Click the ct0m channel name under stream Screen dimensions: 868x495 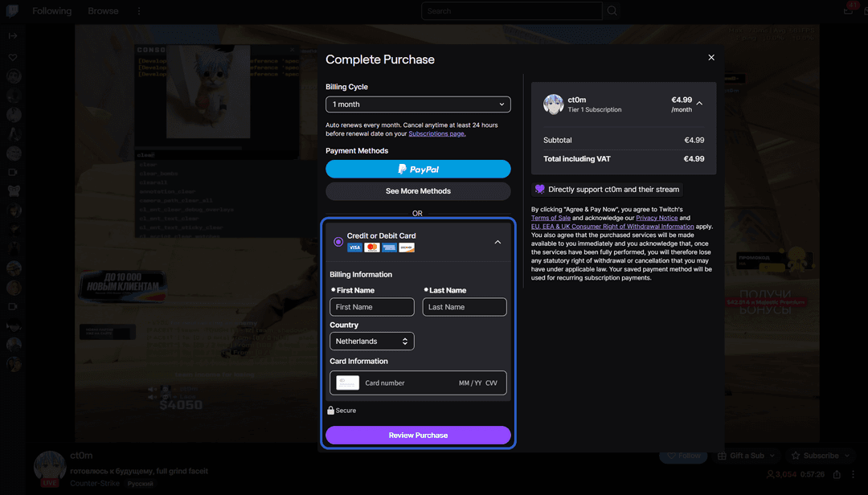pyautogui.click(x=81, y=456)
